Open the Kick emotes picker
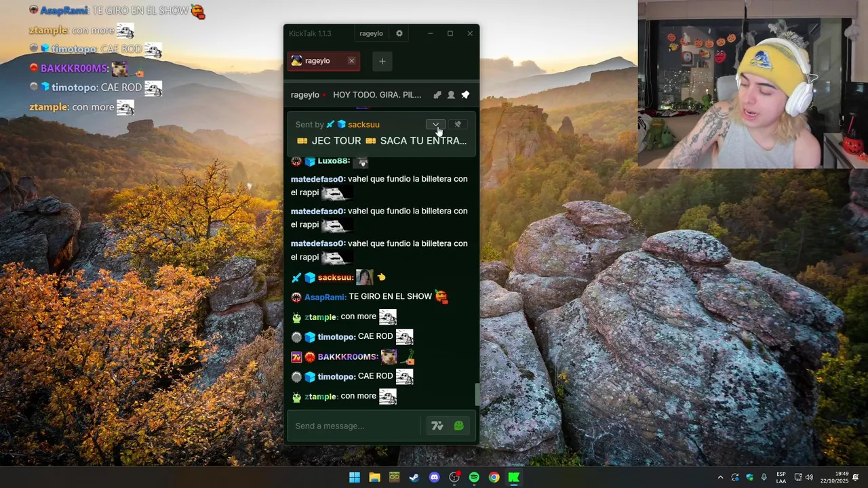The height and width of the screenshot is (488, 868). (x=459, y=426)
